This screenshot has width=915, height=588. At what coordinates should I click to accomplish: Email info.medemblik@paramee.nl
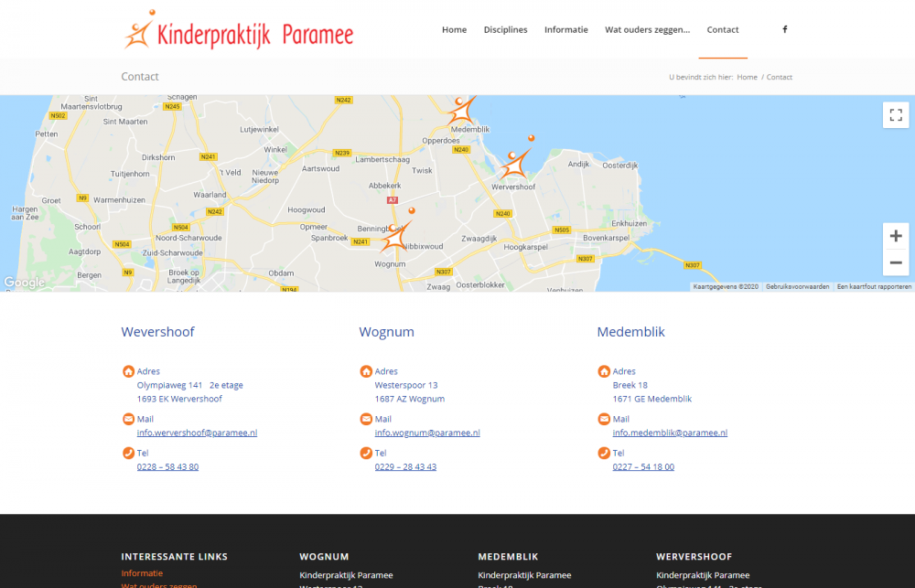[x=670, y=433]
